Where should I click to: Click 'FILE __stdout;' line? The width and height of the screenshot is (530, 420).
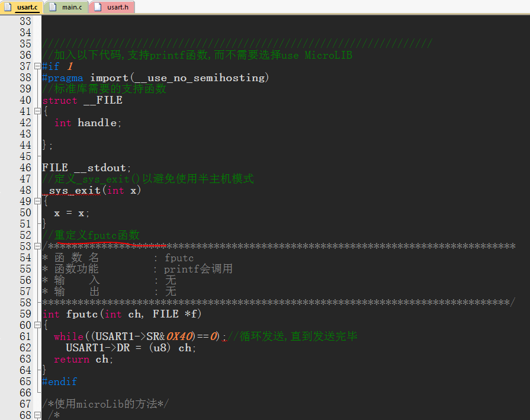(x=86, y=168)
